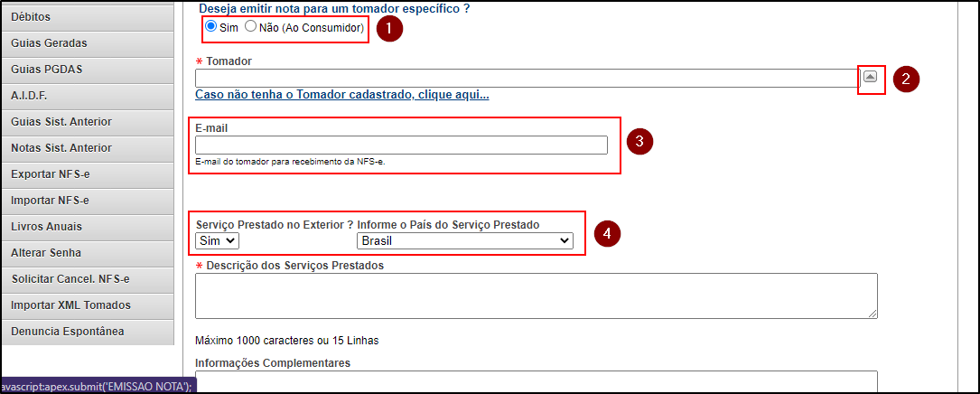Select Denuncia Espontânea sidebar item
This screenshot has width=980, height=394.
(x=87, y=332)
